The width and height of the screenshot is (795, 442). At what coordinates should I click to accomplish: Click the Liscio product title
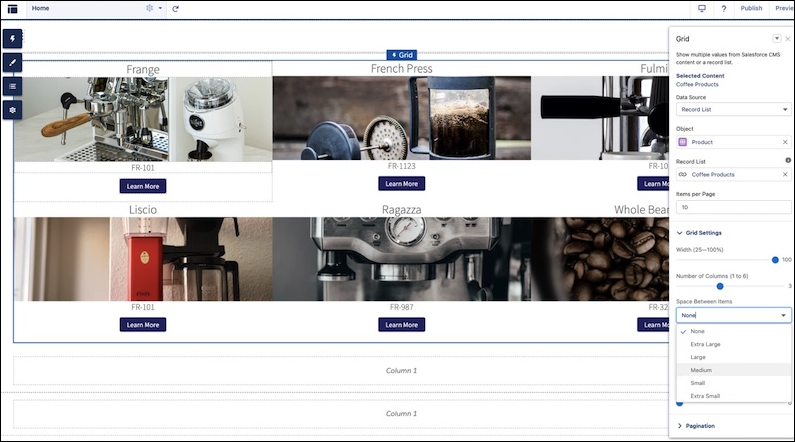click(x=143, y=209)
